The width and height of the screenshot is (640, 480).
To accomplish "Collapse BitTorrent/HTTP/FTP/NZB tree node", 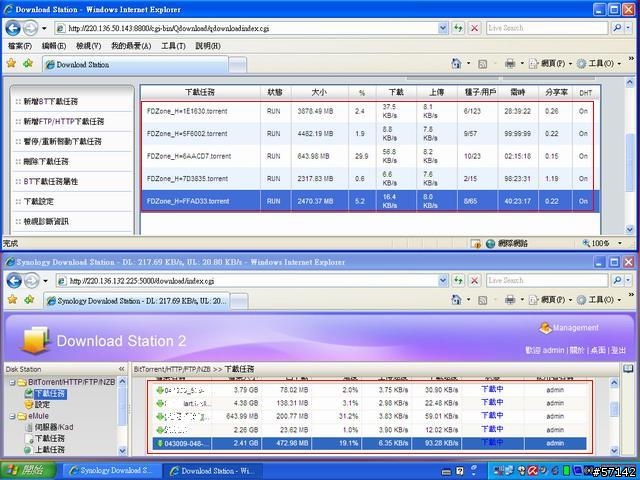I will 12,382.
